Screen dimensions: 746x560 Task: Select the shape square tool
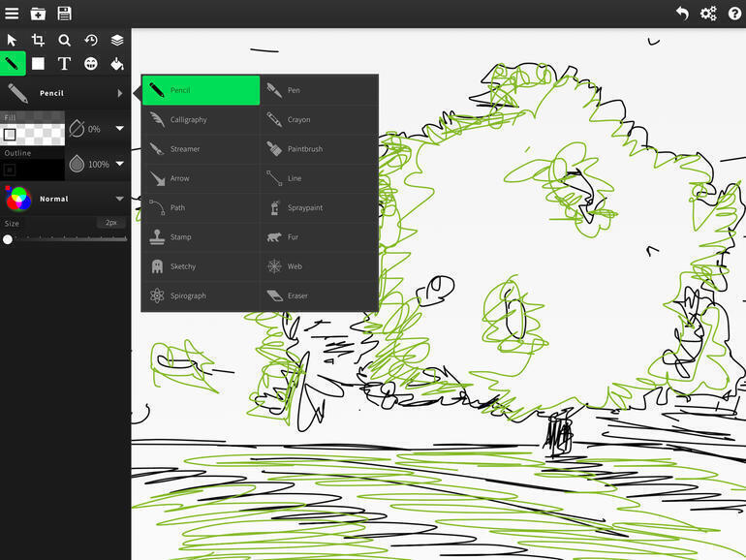coord(38,64)
